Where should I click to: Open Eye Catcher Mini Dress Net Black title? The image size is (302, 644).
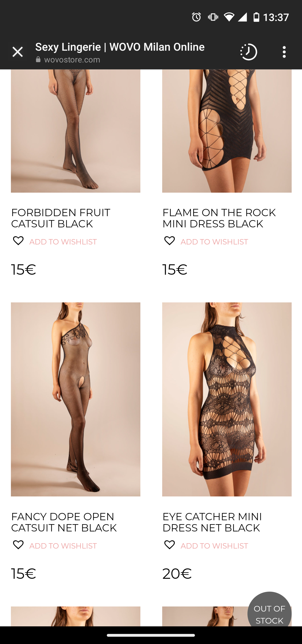(212, 522)
